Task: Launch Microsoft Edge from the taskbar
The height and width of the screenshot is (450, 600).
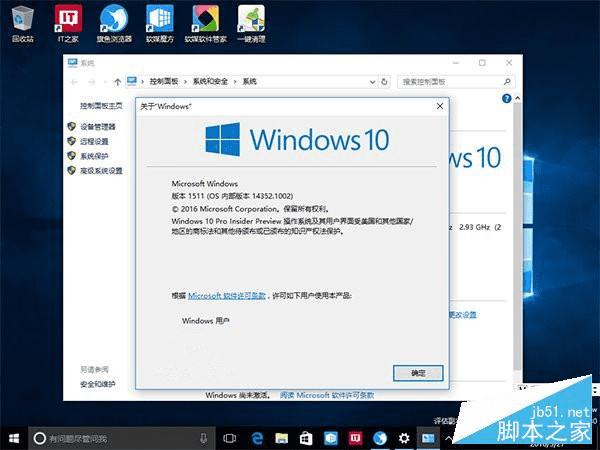Action: coord(257,438)
